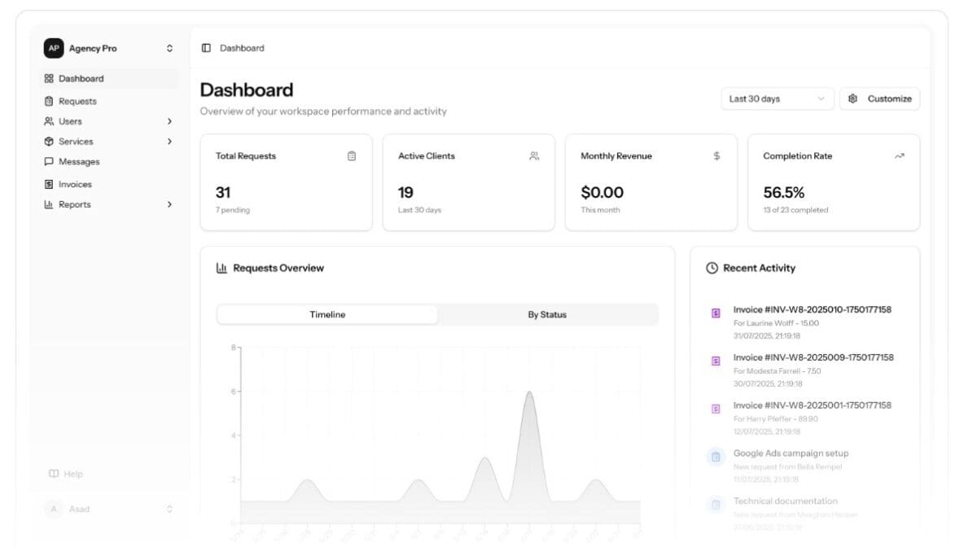Click the Invoices icon in the sidebar
The height and width of the screenshot is (560, 977).
click(47, 183)
